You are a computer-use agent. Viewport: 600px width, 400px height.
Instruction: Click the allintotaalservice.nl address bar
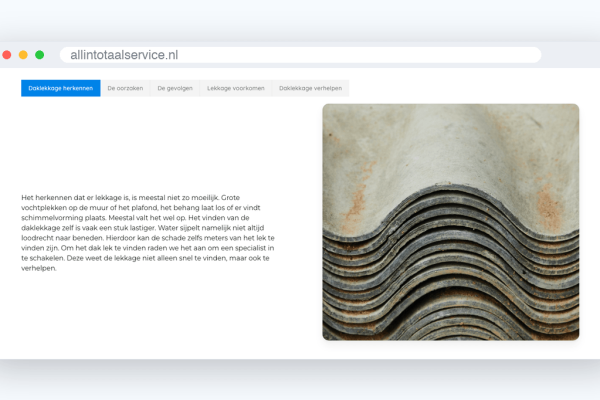click(300, 55)
